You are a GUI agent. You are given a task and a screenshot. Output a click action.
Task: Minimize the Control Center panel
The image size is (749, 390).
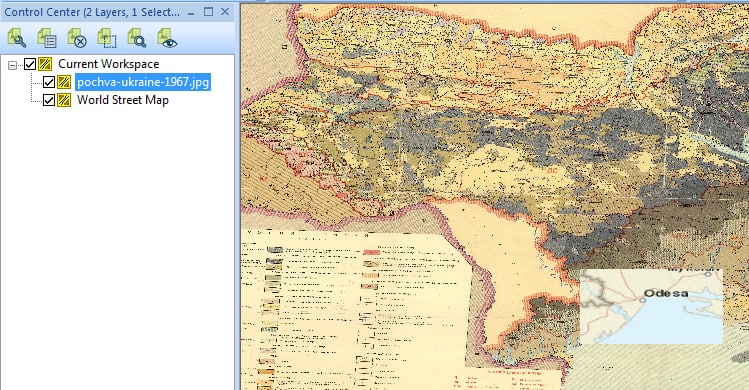point(191,13)
